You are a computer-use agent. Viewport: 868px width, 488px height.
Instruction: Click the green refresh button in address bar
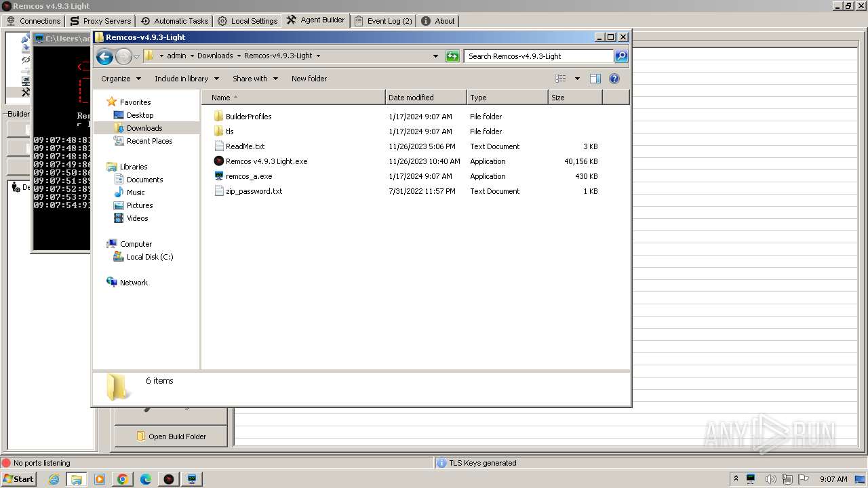pos(452,56)
